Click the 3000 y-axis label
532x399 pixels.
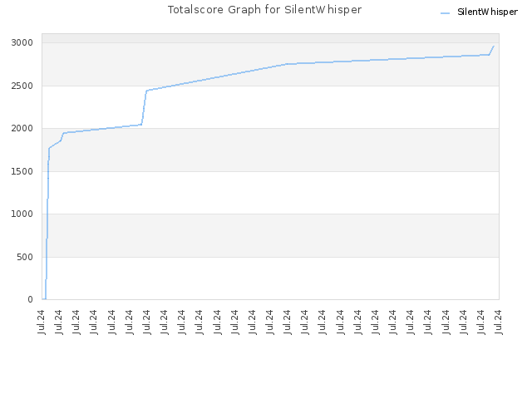[22, 42]
